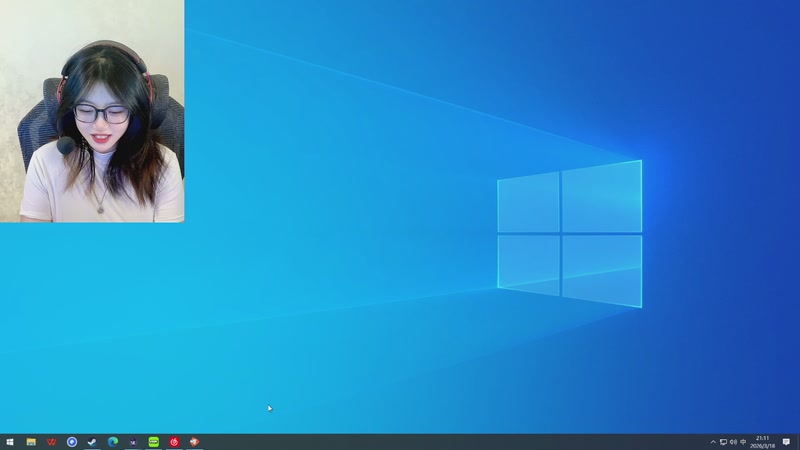Launch Microsoft Edge browser
The width and height of the screenshot is (800, 450).
click(113, 442)
